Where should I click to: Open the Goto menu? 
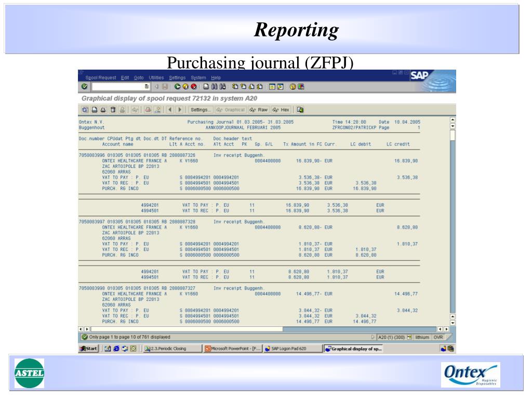[138, 78]
